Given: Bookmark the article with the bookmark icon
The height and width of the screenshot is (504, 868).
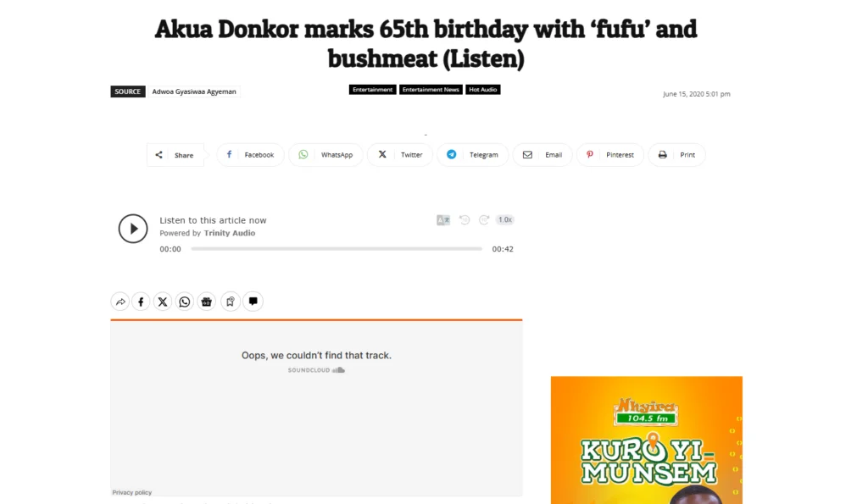Looking at the screenshot, I should pyautogui.click(x=231, y=302).
